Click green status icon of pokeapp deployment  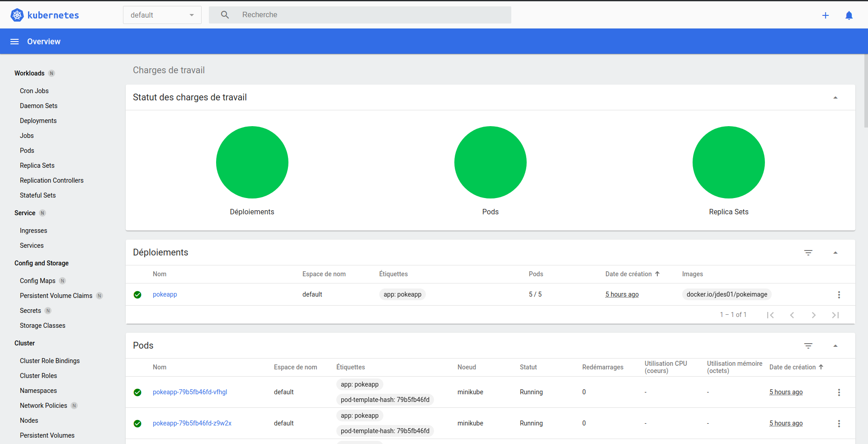(x=137, y=295)
